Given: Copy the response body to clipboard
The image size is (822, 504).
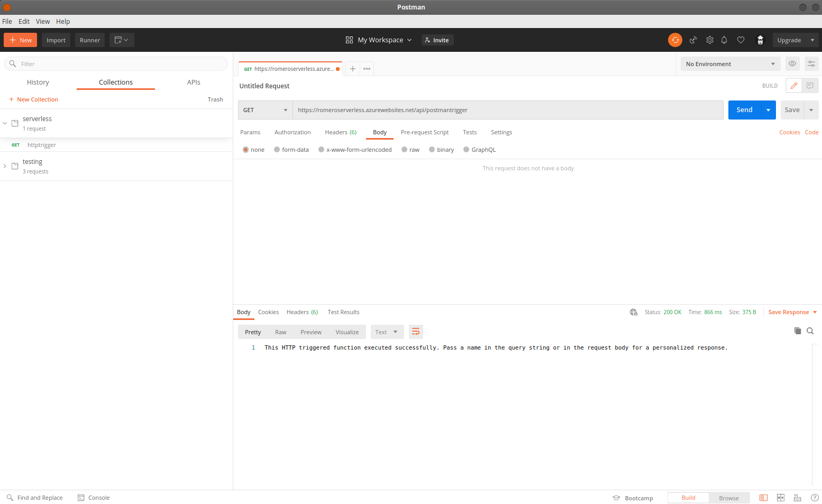Looking at the screenshot, I should (798, 331).
